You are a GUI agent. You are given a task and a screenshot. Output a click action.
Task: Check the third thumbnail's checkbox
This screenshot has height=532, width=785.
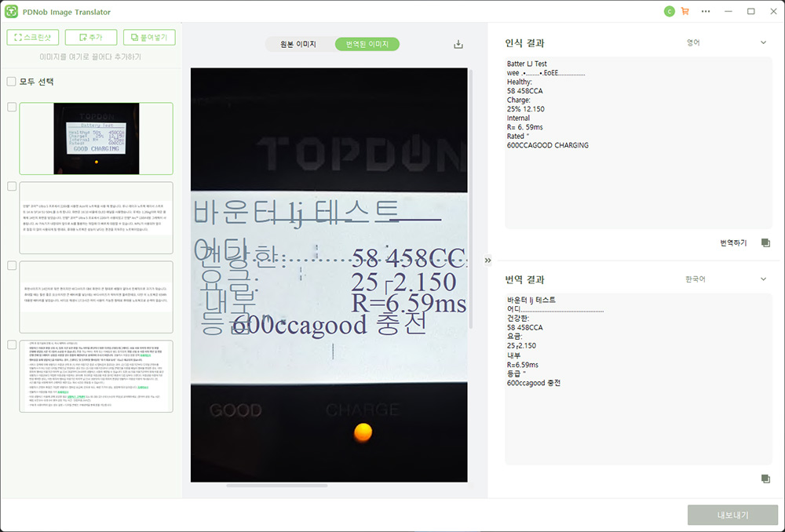12,265
